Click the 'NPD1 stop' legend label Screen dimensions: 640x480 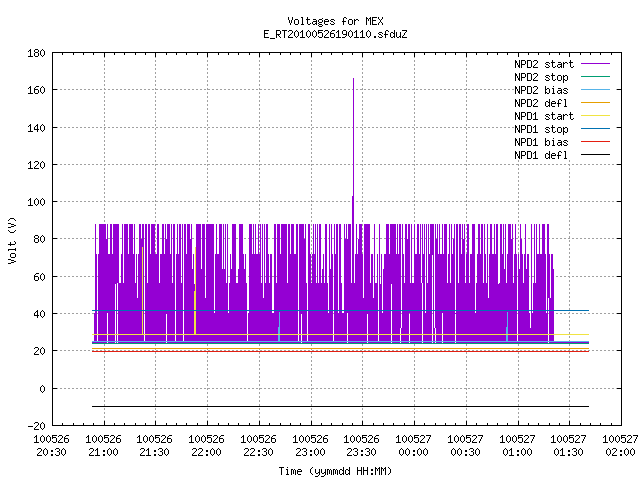541,129
